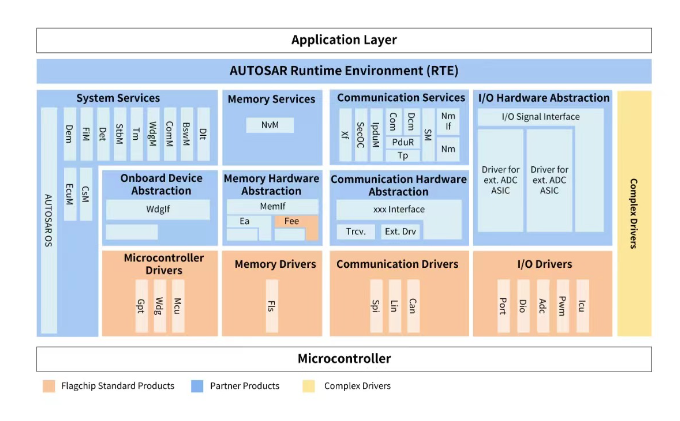Select the CsM module block
This screenshot has height=421, width=680.
[x=86, y=194]
